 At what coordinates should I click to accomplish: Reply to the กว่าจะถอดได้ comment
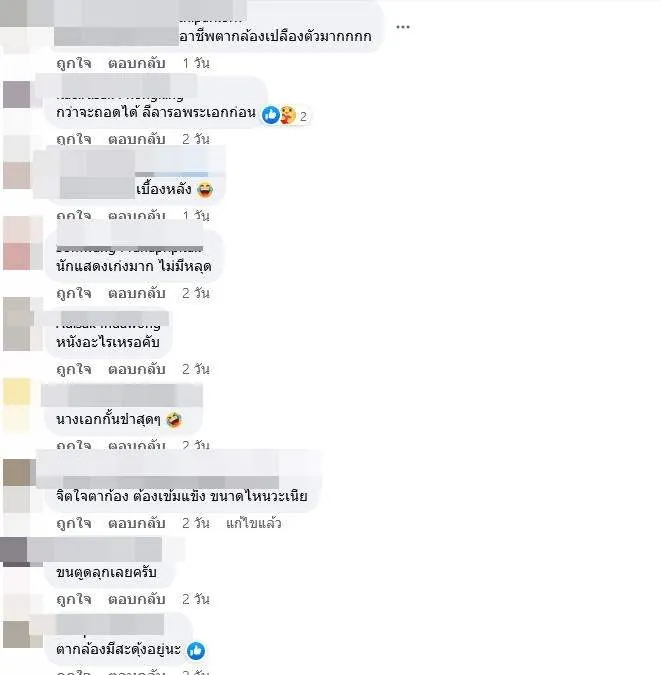[137, 139]
